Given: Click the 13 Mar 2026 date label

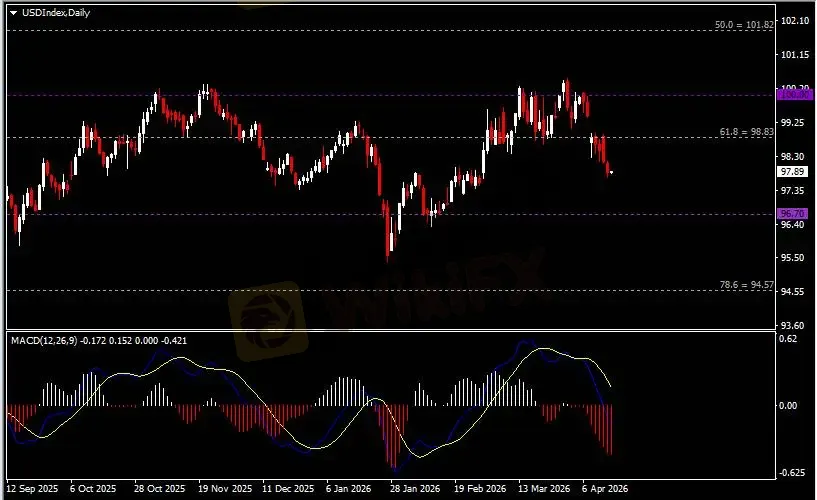Looking at the screenshot, I should point(544,489).
